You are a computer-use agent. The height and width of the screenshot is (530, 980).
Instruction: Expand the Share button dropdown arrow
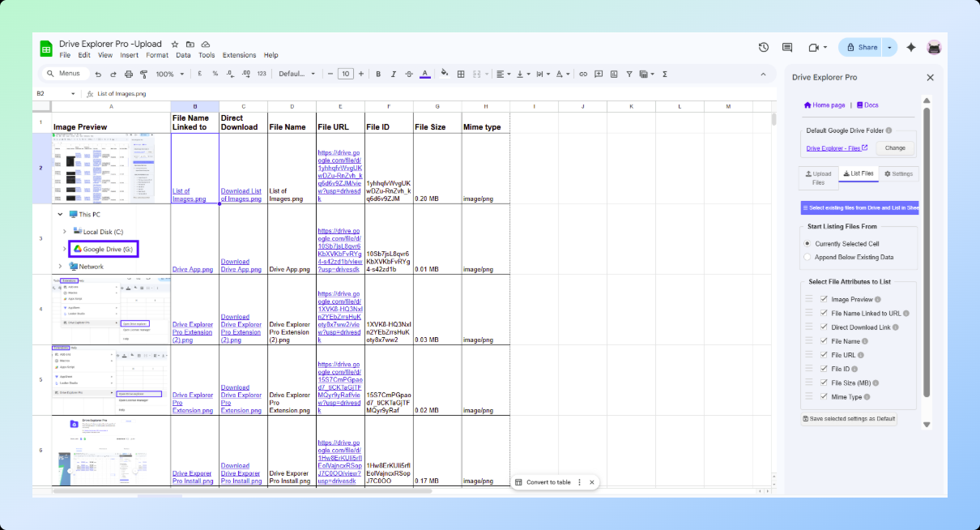point(889,48)
